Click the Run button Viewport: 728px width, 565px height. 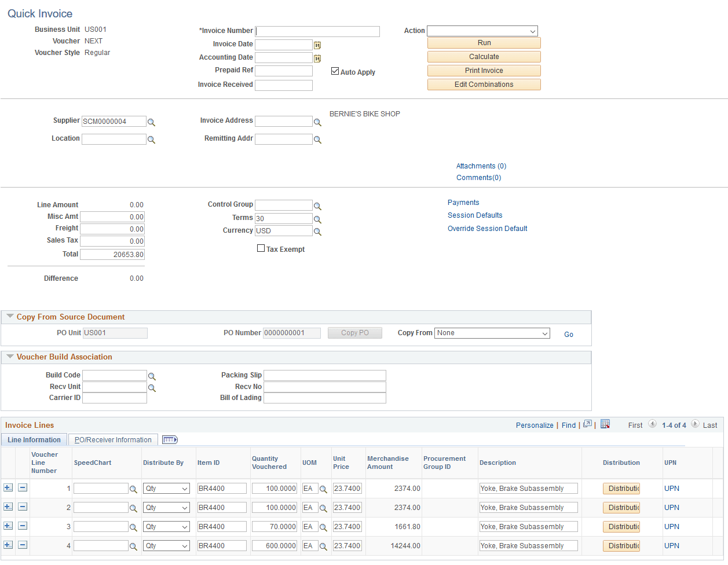click(x=484, y=43)
